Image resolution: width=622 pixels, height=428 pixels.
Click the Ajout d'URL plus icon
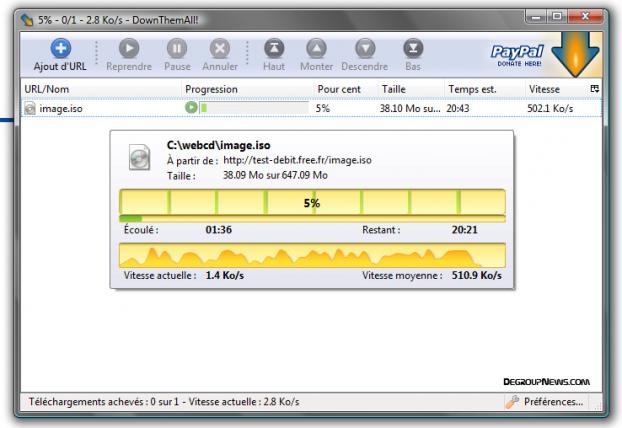pyautogui.click(x=61, y=48)
